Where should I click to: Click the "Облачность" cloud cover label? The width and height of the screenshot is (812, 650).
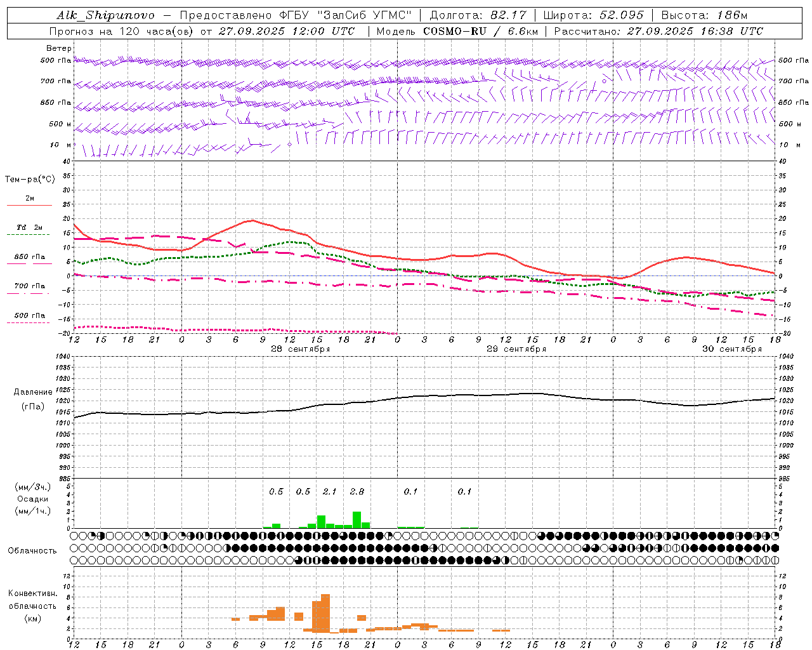tap(32, 550)
